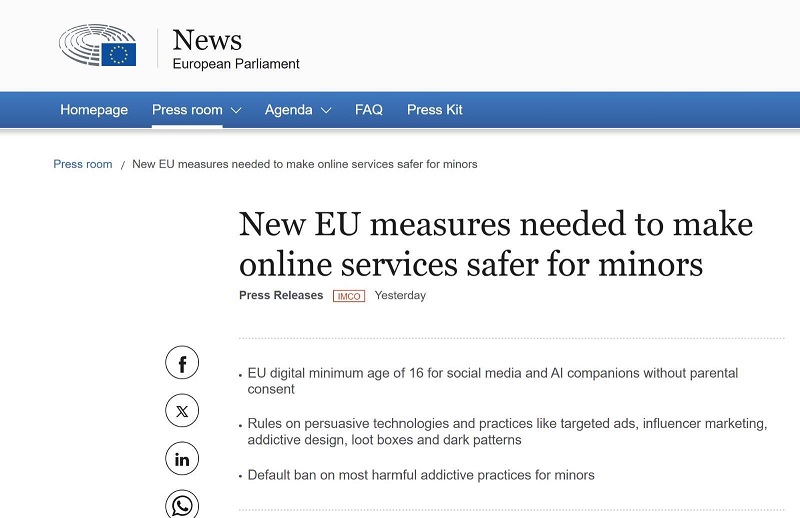The height and width of the screenshot is (518, 800).
Task: Click the European Parliament subtitle text
Action: pos(236,64)
